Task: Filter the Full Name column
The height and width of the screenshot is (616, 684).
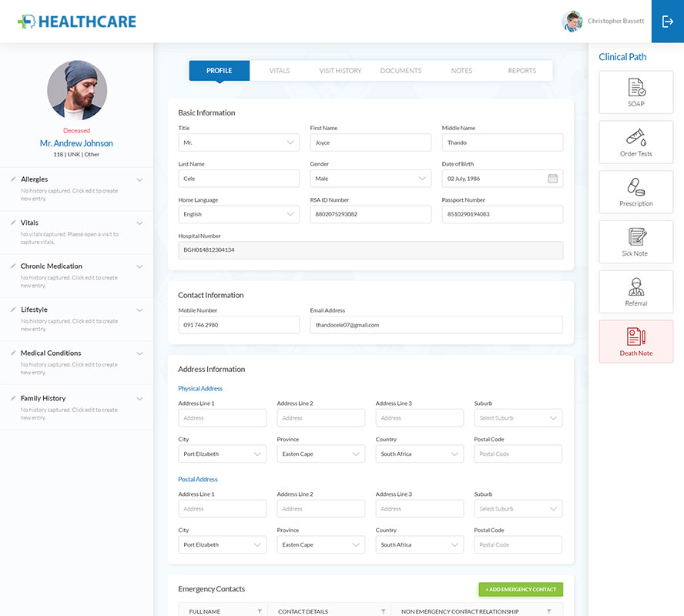Action: [260, 611]
